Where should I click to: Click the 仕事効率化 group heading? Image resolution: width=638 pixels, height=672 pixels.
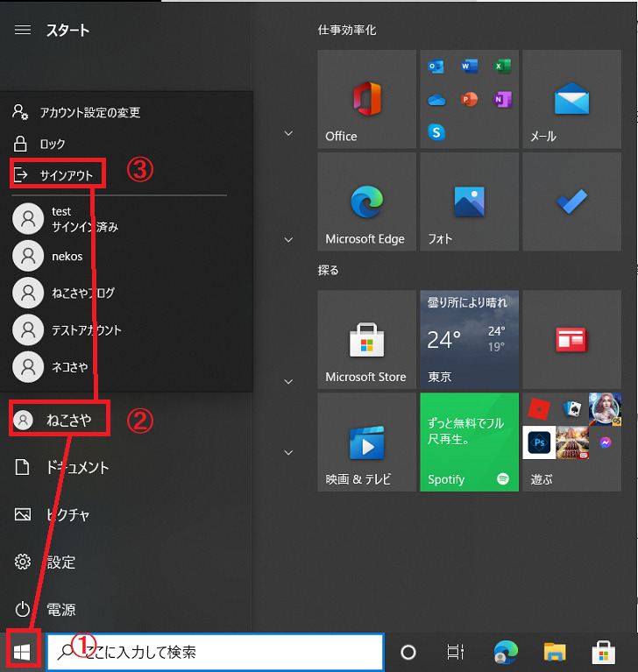[347, 30]
